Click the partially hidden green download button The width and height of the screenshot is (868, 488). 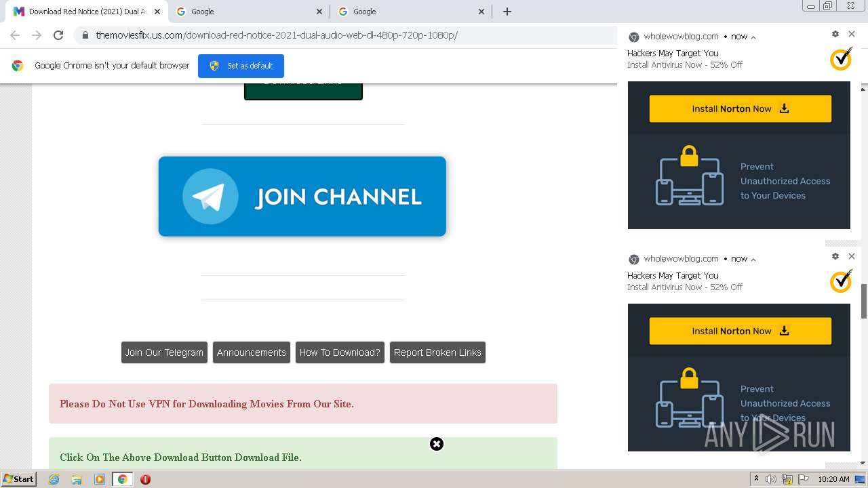[x=303, y=91]
